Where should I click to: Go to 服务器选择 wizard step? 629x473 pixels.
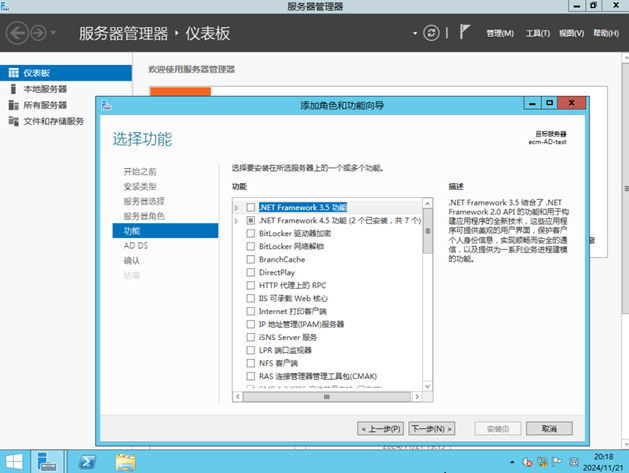tap(144, 201)
